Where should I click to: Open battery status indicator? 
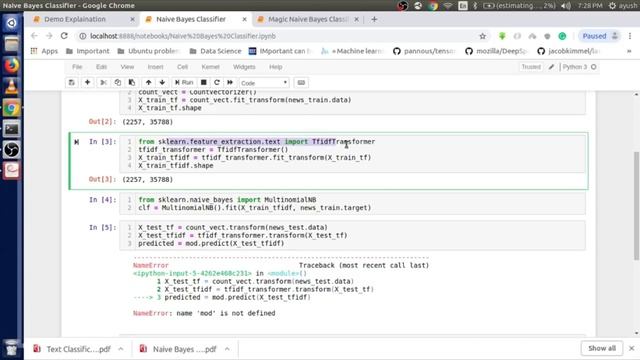click(519, 6)
